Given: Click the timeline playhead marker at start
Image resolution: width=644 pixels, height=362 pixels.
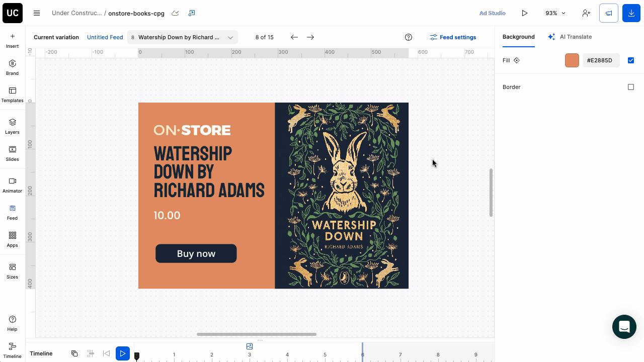Looking at the screenshot, I should coord(136,356).
